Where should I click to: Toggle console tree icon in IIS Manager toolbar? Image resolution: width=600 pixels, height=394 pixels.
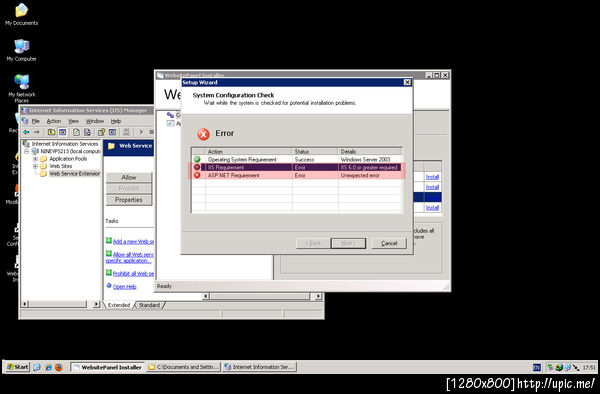pos(62,132)
